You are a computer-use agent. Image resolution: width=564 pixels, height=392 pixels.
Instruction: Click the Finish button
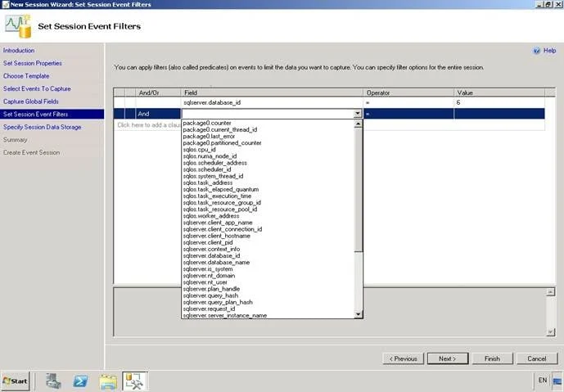pyautogui.click(x=492, y=358)
